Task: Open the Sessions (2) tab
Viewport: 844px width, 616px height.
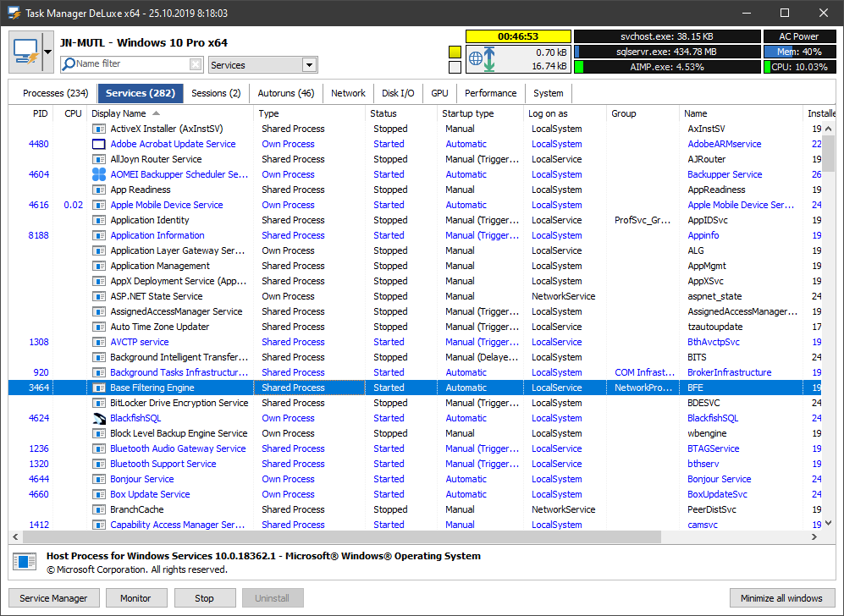Action: tap(216, 93)
